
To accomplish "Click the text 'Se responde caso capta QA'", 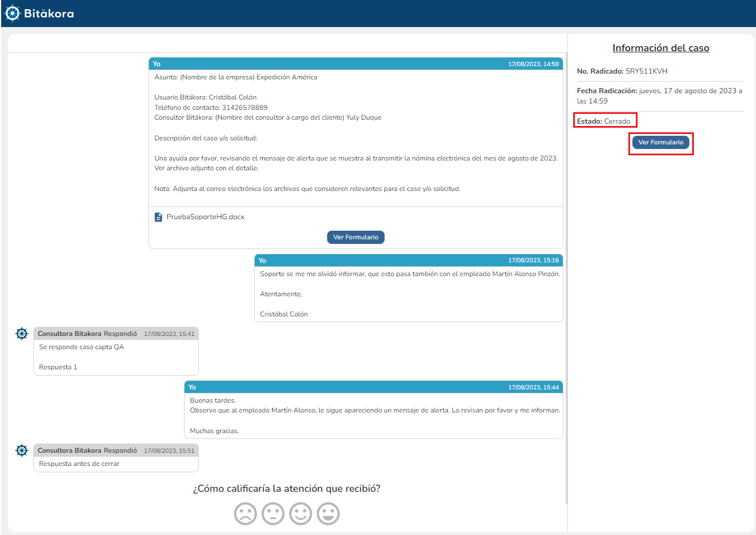I will [x=82, y=347].
